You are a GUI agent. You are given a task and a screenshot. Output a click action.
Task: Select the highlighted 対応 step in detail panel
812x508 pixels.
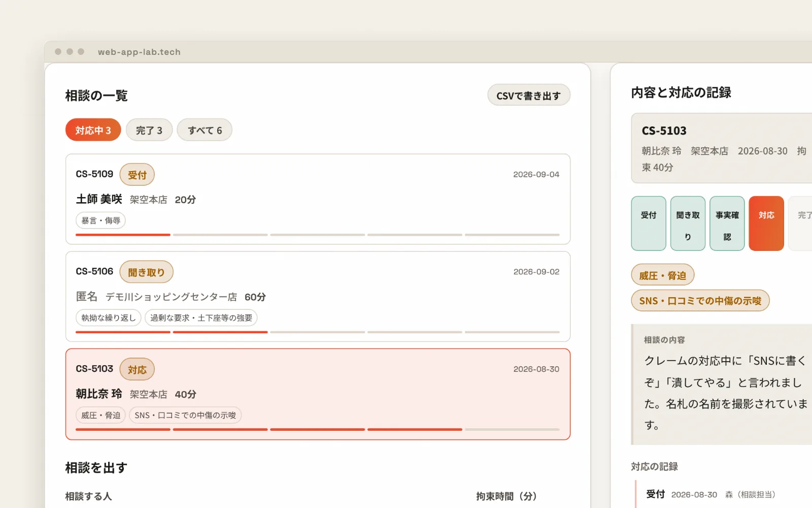[766, 224]
